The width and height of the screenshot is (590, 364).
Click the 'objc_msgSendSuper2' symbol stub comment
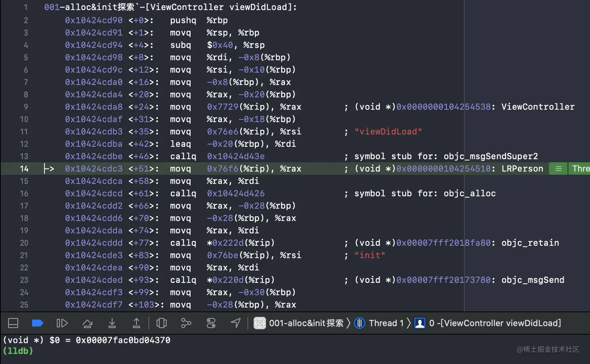click(490, 156)
